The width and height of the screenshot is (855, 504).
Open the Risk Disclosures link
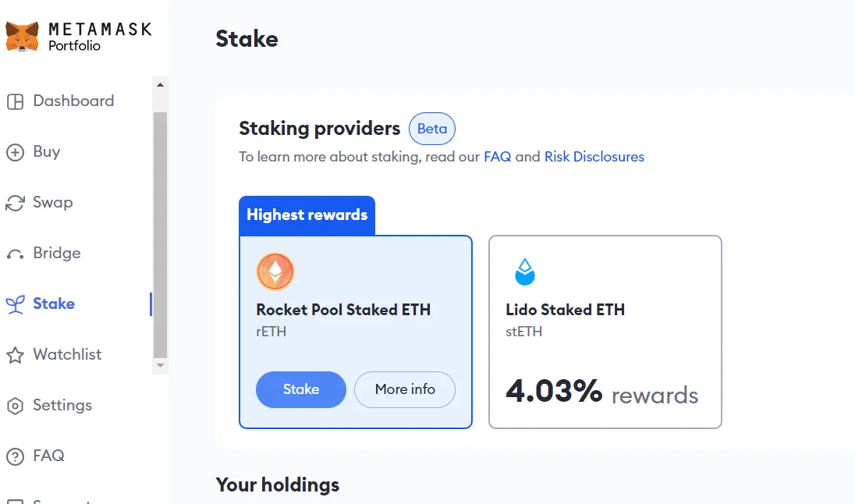click(594, 157)
